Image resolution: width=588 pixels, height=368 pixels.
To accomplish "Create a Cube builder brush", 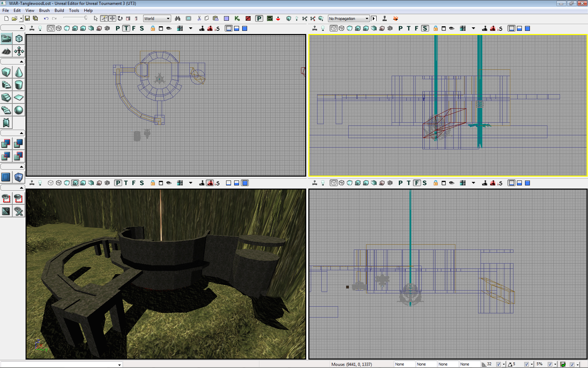I will coord(6,72).
